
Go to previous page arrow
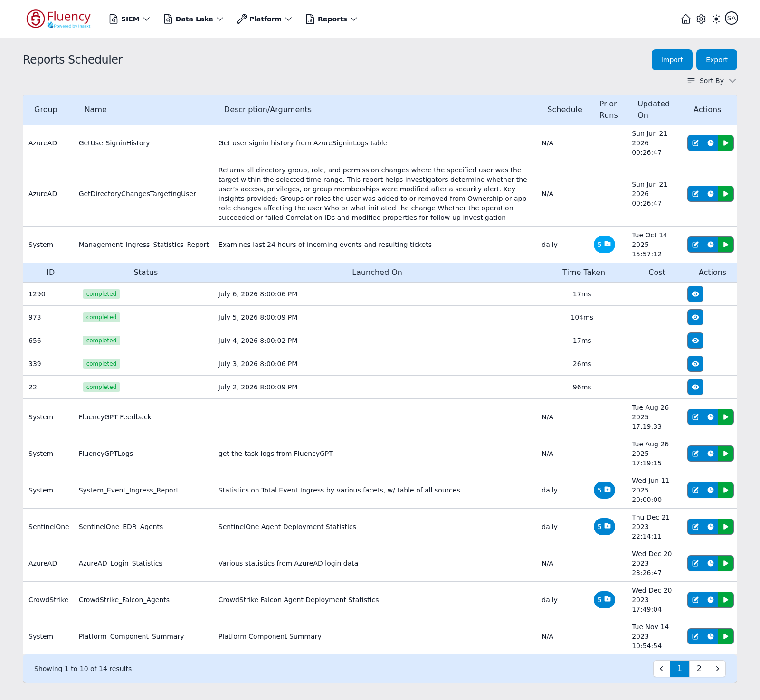(662, 669)
